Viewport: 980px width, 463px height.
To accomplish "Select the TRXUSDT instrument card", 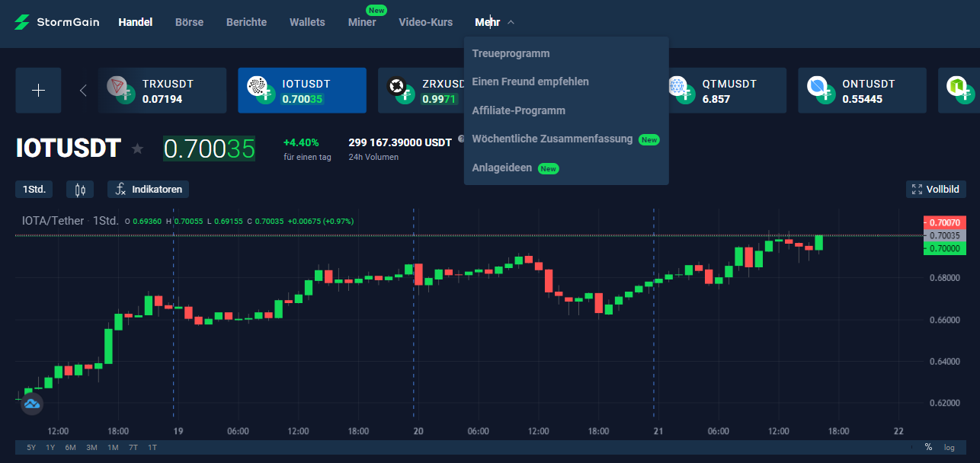I will pyautogui.click(x=162, y=91).
